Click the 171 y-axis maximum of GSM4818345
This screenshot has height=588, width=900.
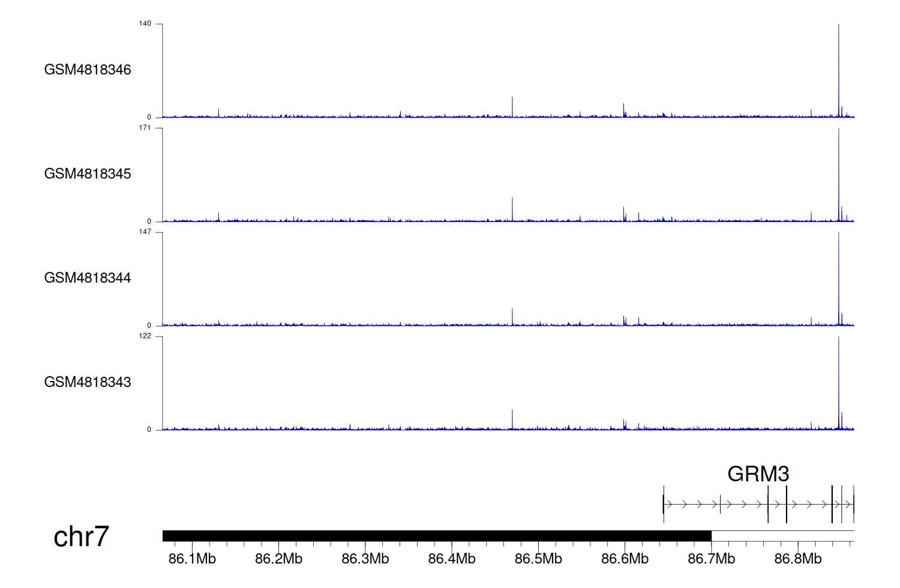[x=145, y=128]
